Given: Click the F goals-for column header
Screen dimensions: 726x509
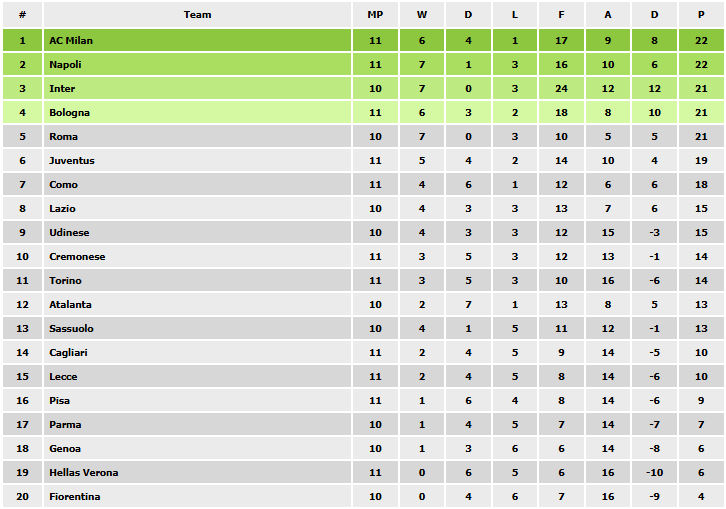Looking at the screenshot, I should point(561,15).
